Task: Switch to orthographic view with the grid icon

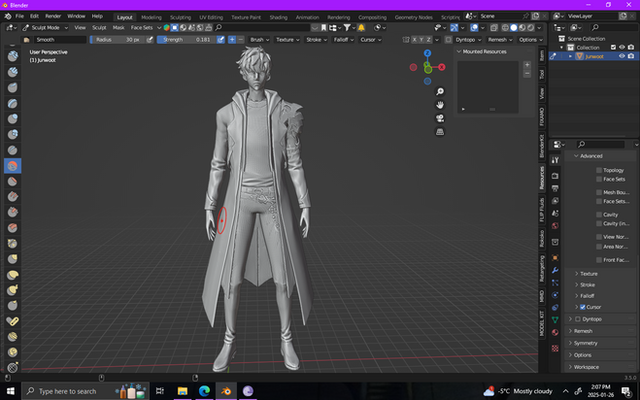Action: click(440, 132)
